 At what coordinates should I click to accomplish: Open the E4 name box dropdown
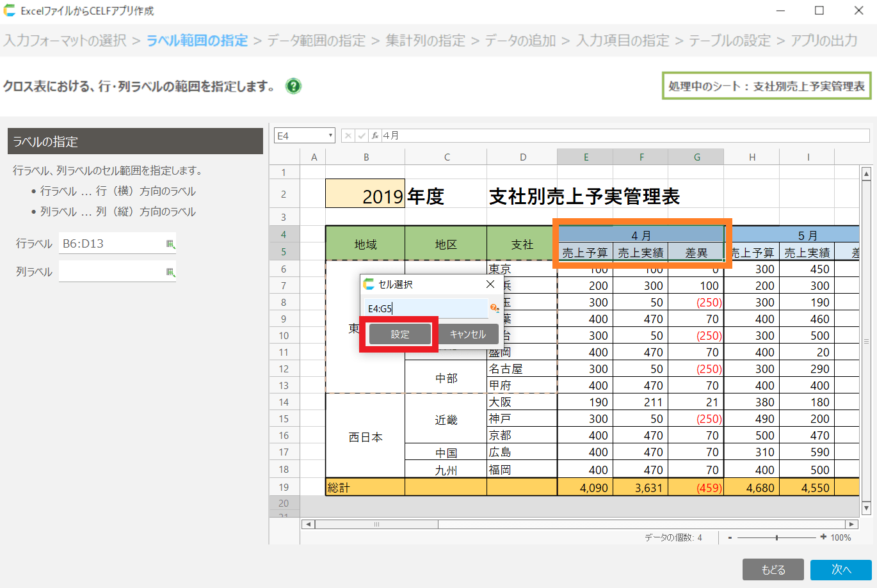pos(330,136)
